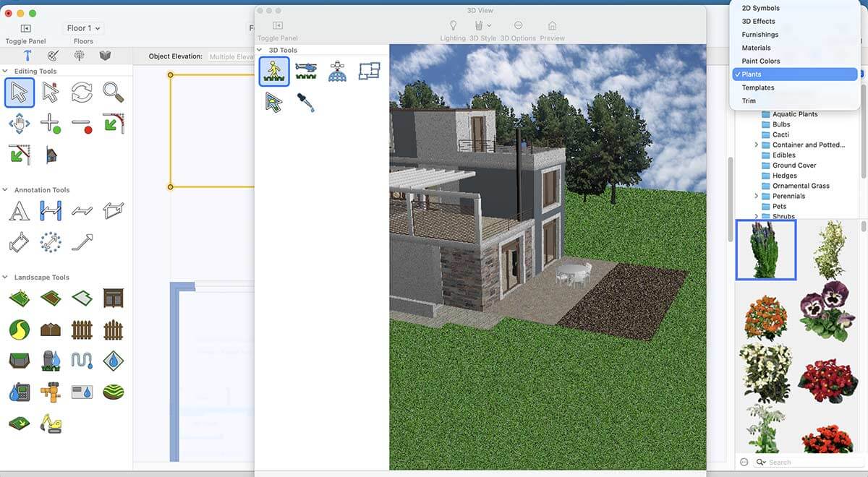
Task: Expand the Perennials folder
Action: pyautogui.click(x=757, y=196)
